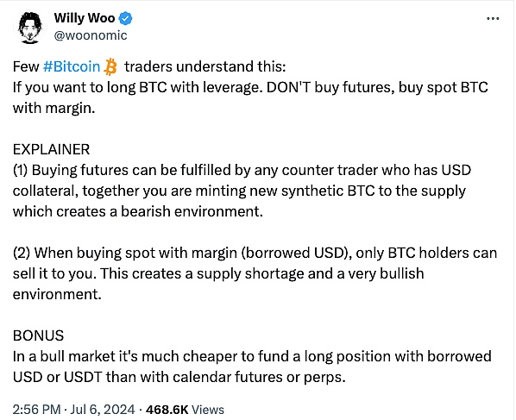View the 468.6K Views count
The width and height of the screenshot is (516, 420).
pyautogui.click(x=185, y=410)
